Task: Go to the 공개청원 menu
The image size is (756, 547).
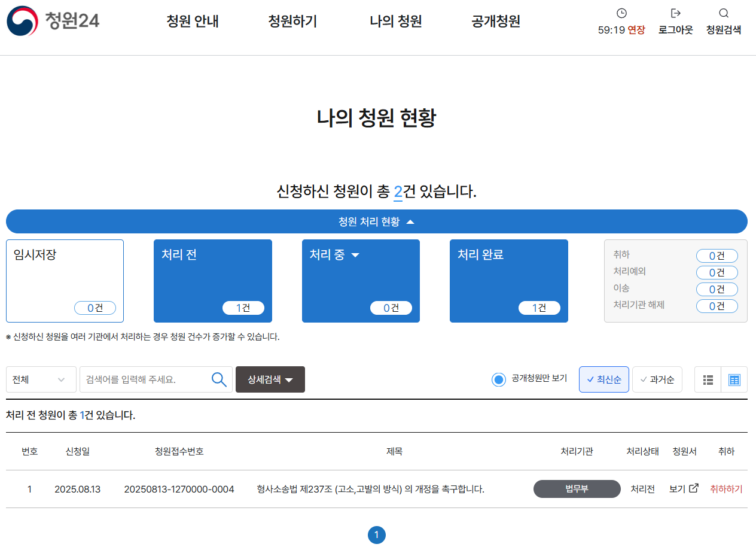Action: tap(495, 21)
